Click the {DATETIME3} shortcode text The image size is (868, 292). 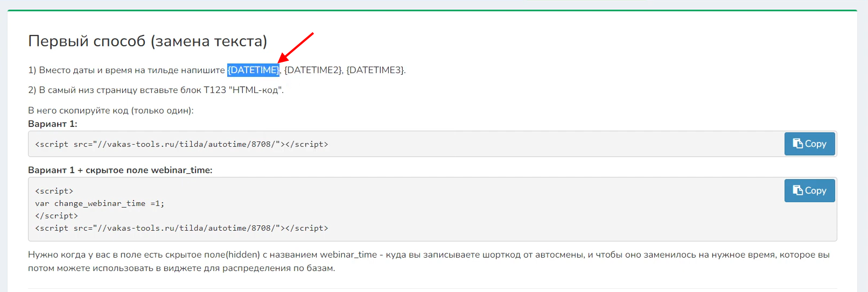[375, 70]
